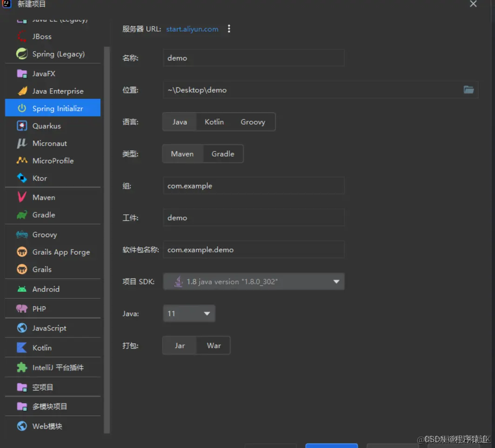Open server URL options via three-dot icon
The height and width of the screenshot is (448, 495).
pyautogui.click(x=229, y=29)
